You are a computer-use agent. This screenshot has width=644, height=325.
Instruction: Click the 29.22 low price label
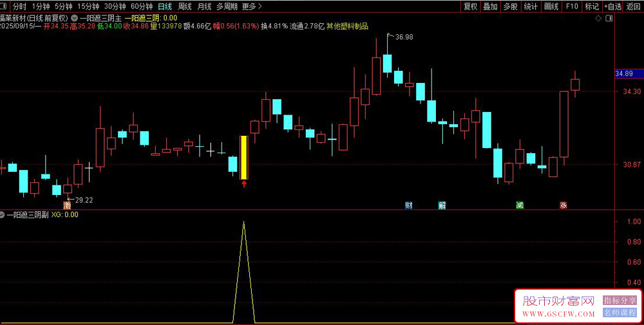(84, 200)
